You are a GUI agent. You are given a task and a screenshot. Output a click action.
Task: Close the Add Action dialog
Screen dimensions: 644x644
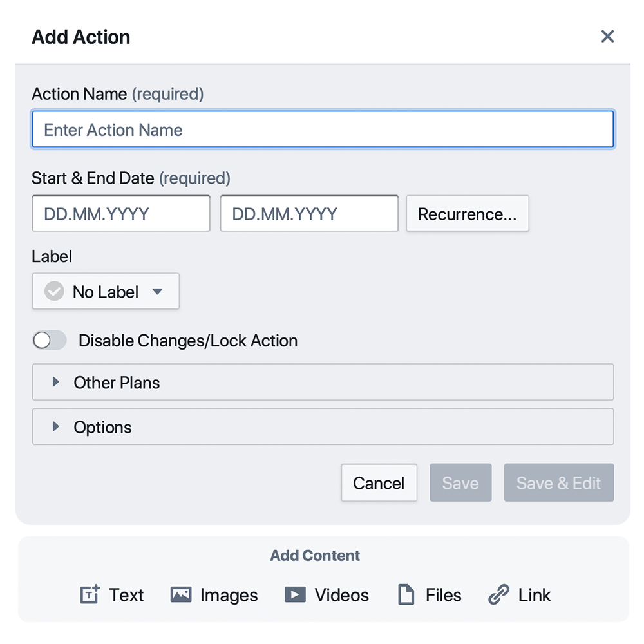coord(607,37)
